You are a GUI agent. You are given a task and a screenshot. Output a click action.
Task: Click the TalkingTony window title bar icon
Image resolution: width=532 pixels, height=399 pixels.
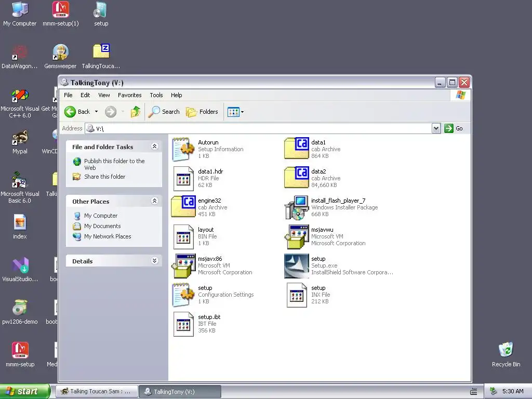pos(64,82)
